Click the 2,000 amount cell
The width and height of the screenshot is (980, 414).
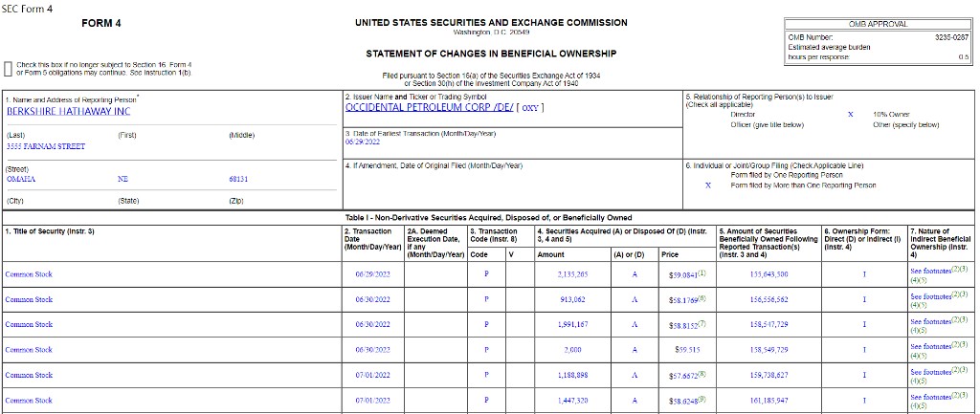572,350
